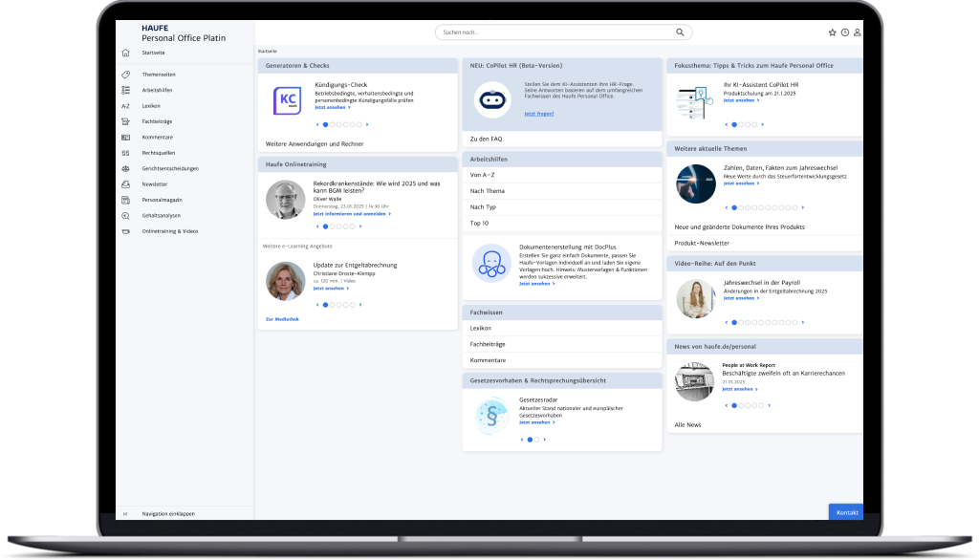979x560 pixels.
Task: Click the blue Kontakt button
Action: tap(846, 513)
